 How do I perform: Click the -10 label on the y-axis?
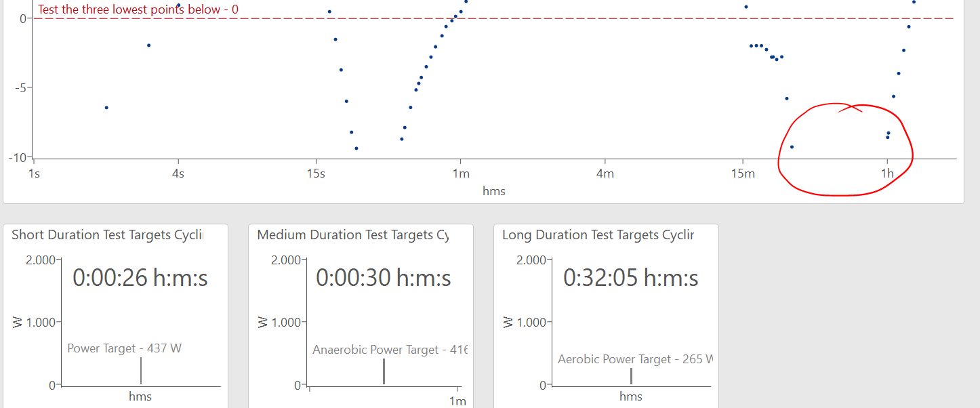pos(17,157)
